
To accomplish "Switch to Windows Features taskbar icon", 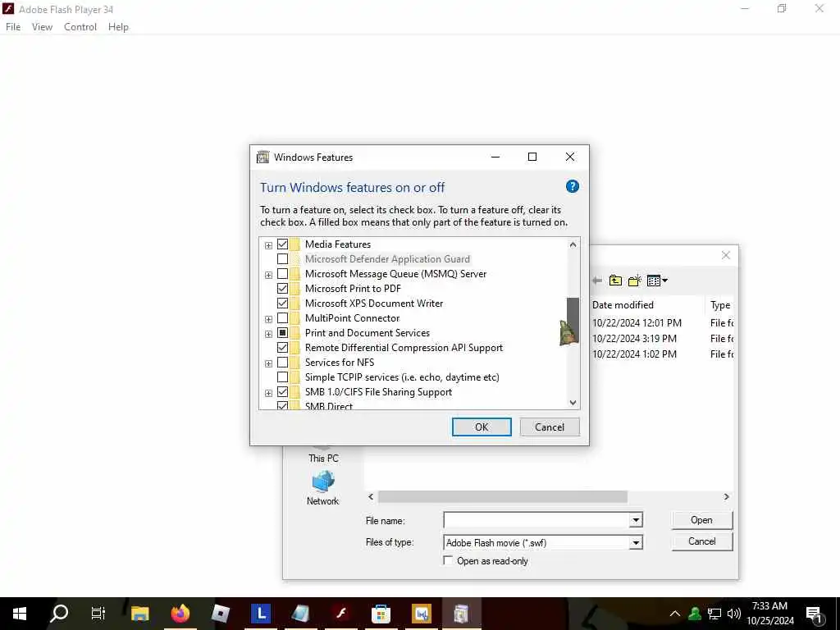I will (461, 614).
